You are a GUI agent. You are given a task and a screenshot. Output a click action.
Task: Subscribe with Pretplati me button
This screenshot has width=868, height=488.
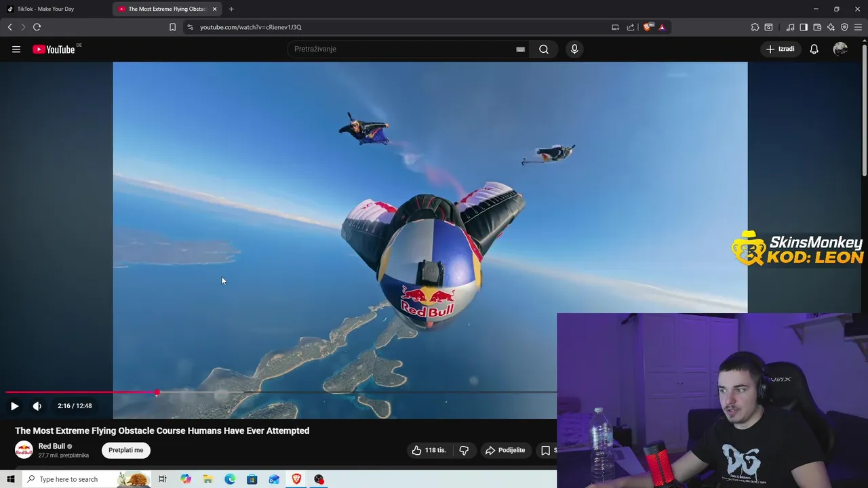pyautogui.click(x=126, y=450)
